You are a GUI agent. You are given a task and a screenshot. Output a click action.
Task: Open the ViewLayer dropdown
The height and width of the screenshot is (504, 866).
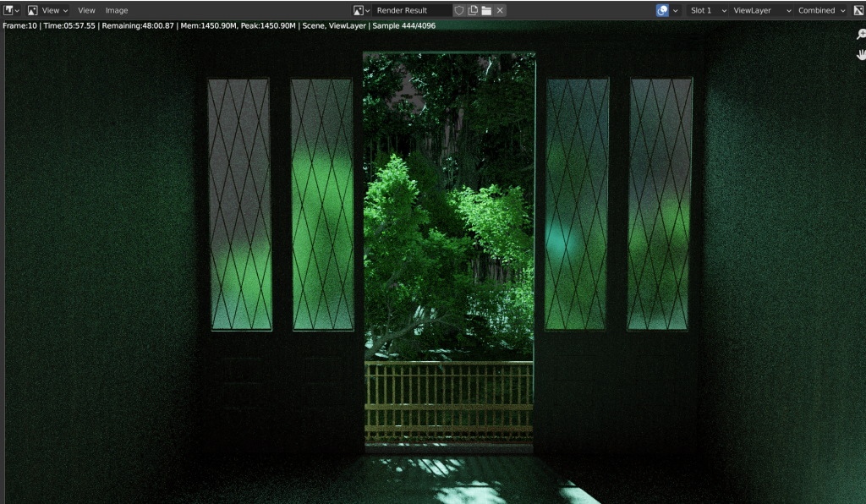coord(761,10)
